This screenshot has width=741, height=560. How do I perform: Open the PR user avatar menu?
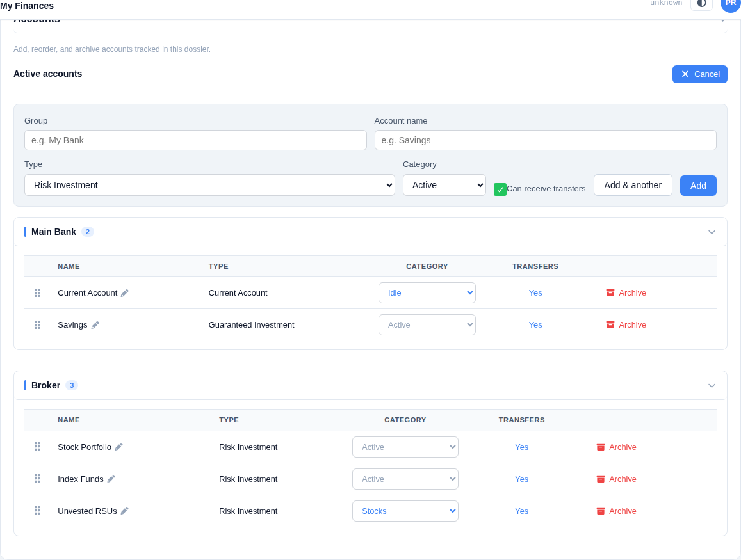(731, 4)
